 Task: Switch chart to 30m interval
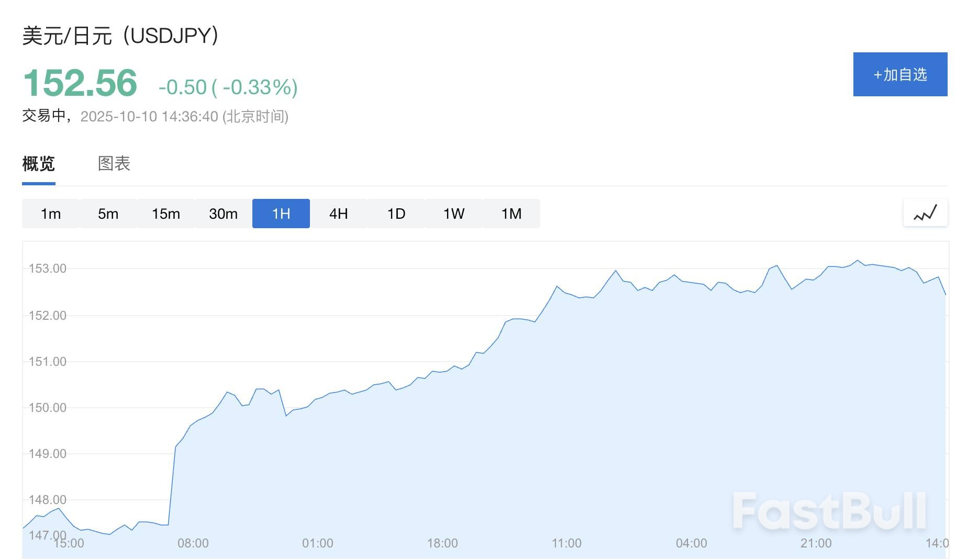[x=224, y=214]
